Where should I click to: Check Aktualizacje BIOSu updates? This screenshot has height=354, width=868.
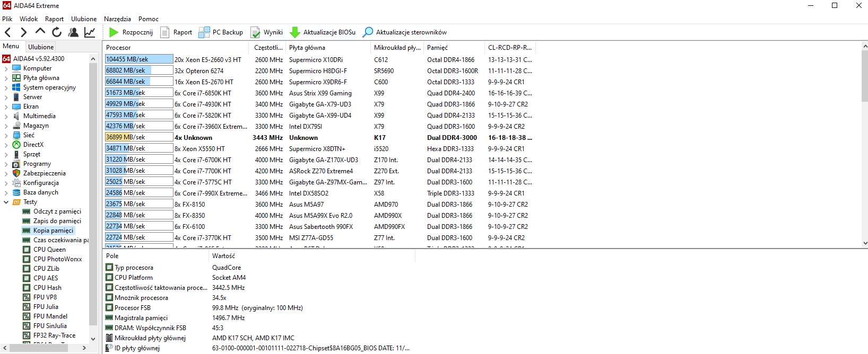pyautogui.click(x=323, y=32)
